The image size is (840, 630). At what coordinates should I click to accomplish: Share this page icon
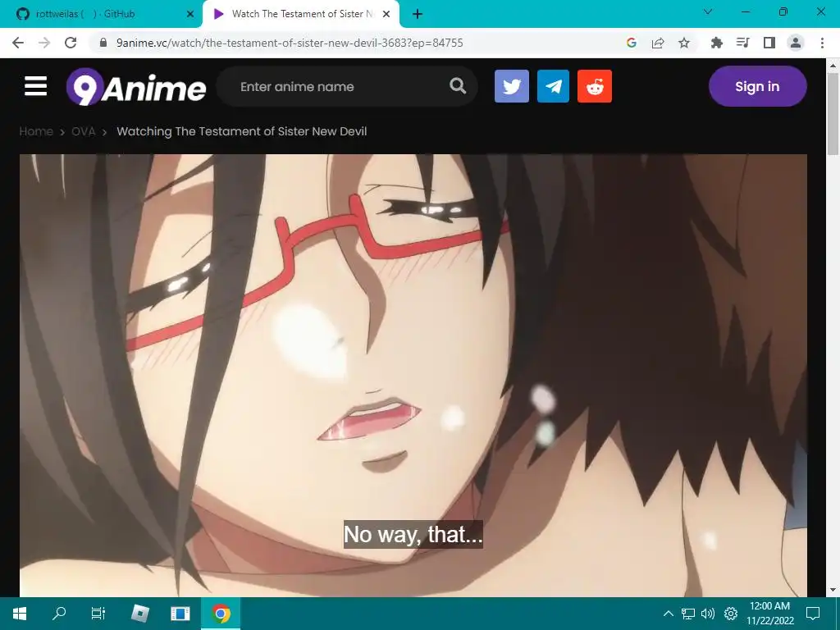[658, 43]
